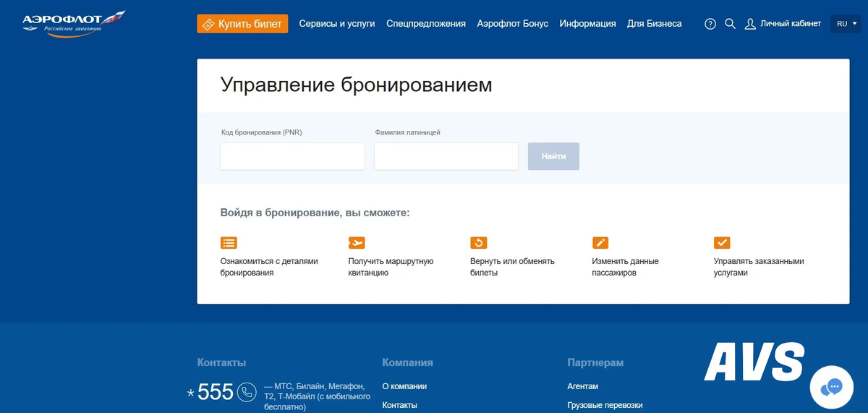Click the Найти button

[x=553, y=156]
